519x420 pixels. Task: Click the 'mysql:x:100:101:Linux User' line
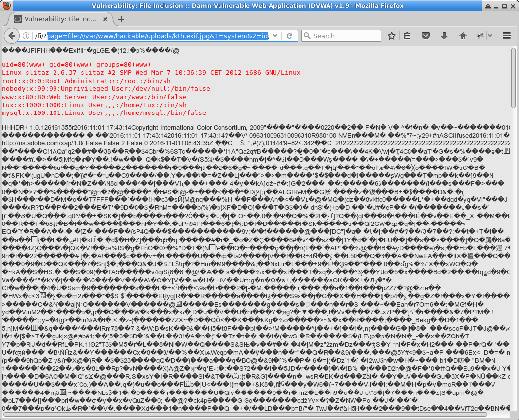(x=104, y=113)
